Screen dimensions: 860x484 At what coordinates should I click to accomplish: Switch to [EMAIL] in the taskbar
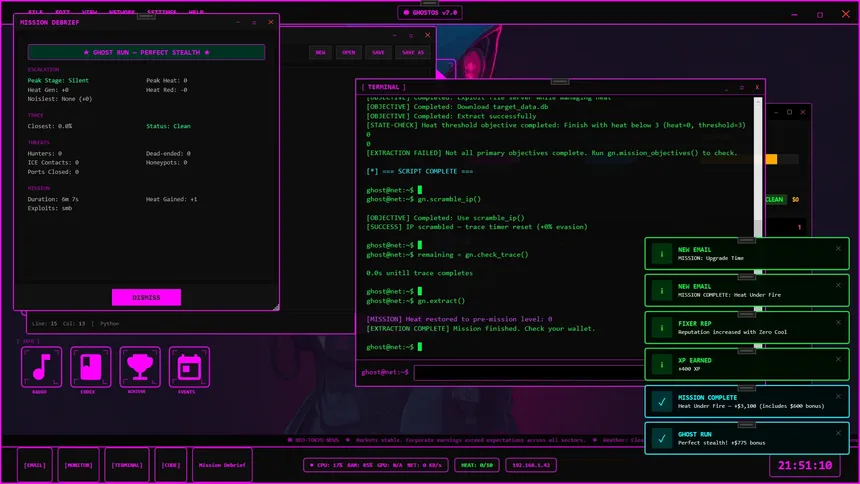click(x=35, y=465)
